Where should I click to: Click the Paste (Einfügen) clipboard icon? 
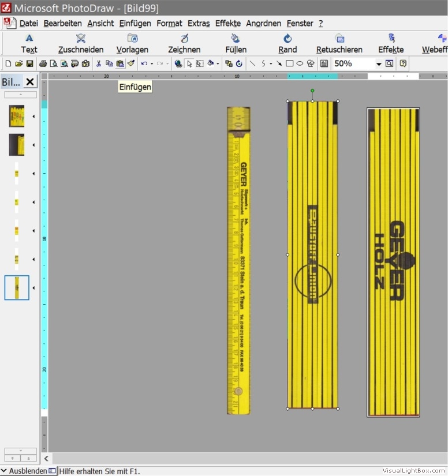(x=120, y=63)
